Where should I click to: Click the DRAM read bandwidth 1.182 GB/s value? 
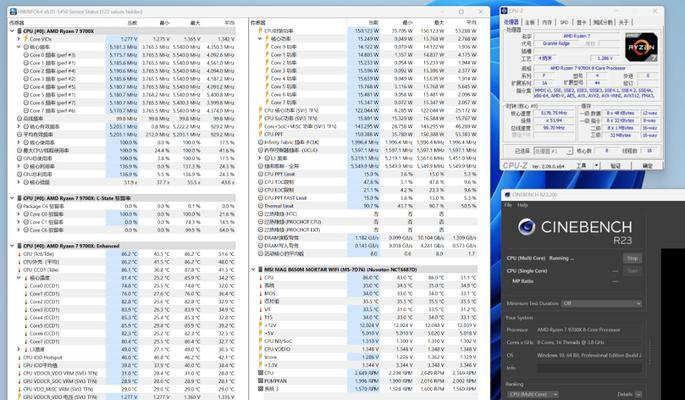(x=367, y=238)
